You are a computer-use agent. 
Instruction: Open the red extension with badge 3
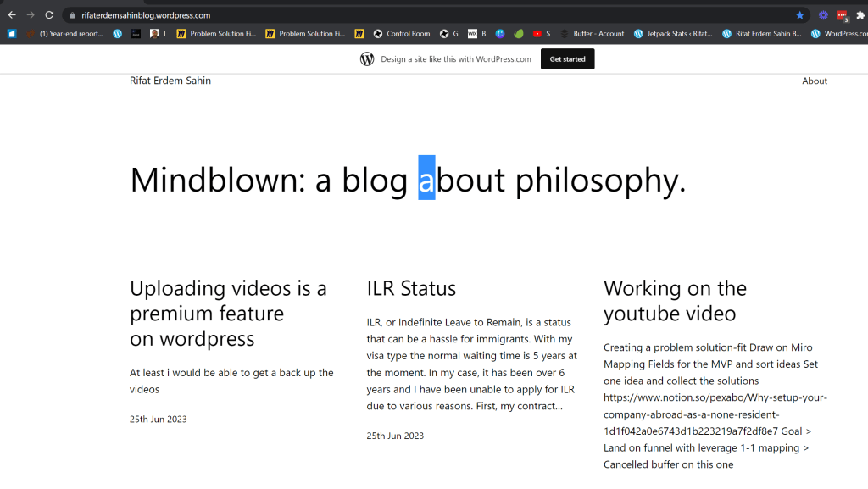click(842, 16)
